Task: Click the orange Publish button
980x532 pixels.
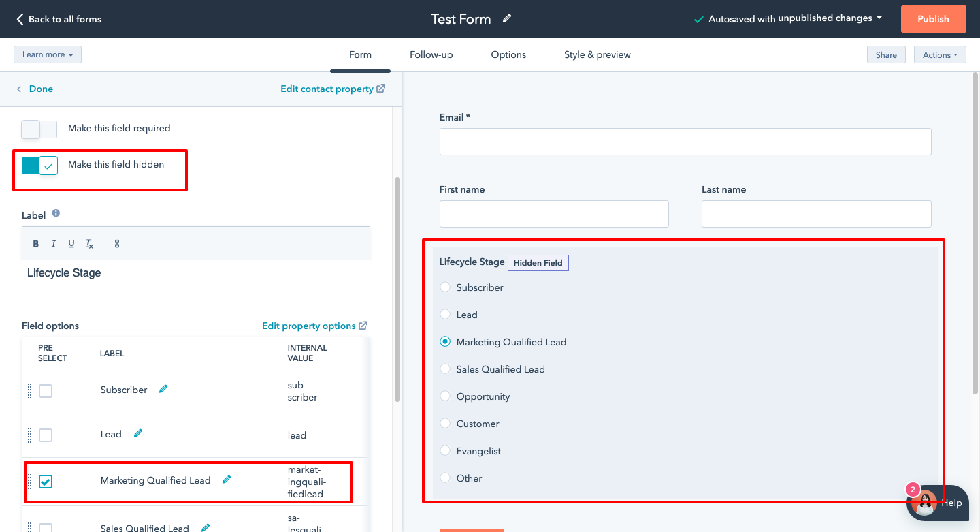Action: click(933, 19)
